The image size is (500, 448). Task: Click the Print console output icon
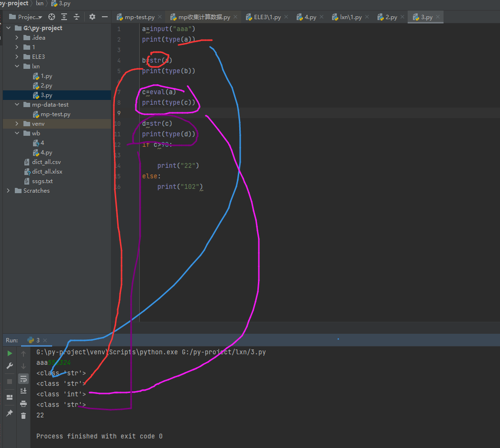[x=23, y=404]
